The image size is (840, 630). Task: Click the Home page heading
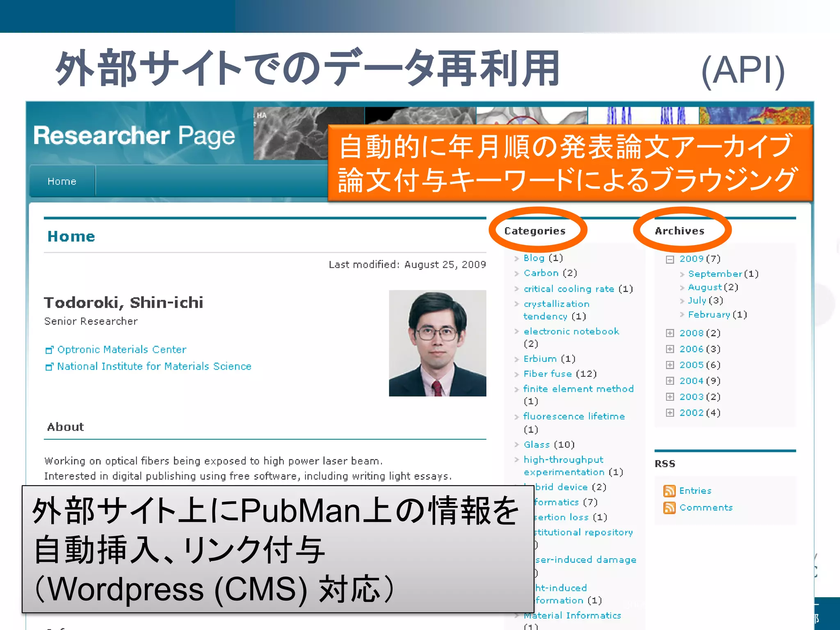click(71, 237)
